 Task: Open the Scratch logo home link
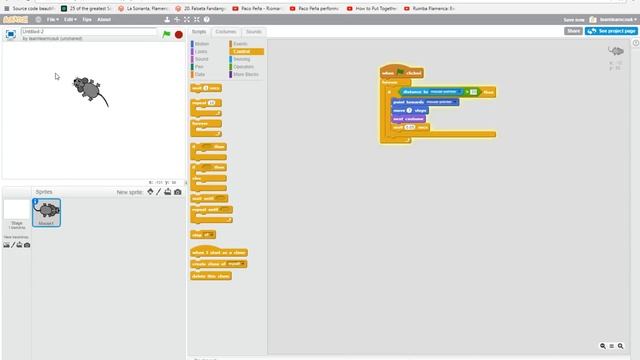point(16,19)
